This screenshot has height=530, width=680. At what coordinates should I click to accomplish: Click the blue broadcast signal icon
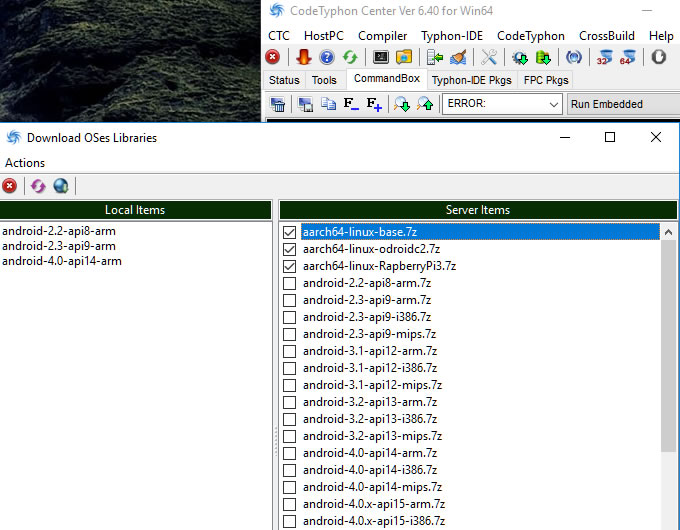[574, 57]
